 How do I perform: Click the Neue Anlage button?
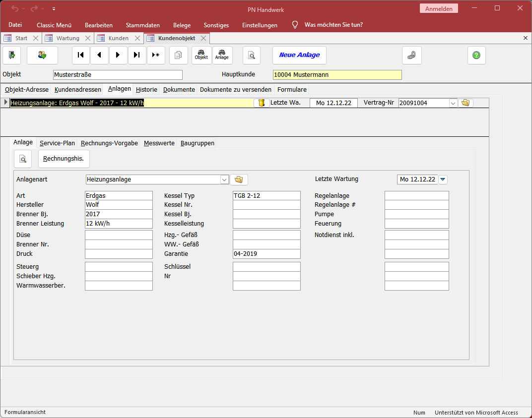pyautogui.click(x=299, y=55)
